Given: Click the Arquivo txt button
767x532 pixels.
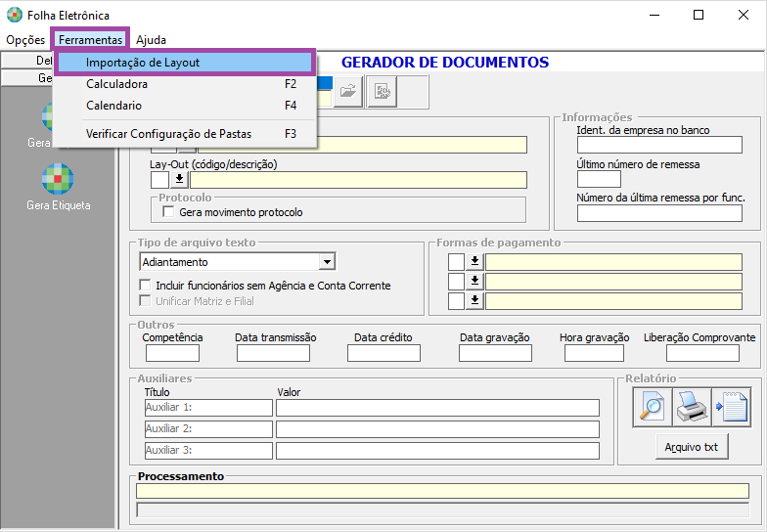Looking at the screenshot, I should 692,447.
